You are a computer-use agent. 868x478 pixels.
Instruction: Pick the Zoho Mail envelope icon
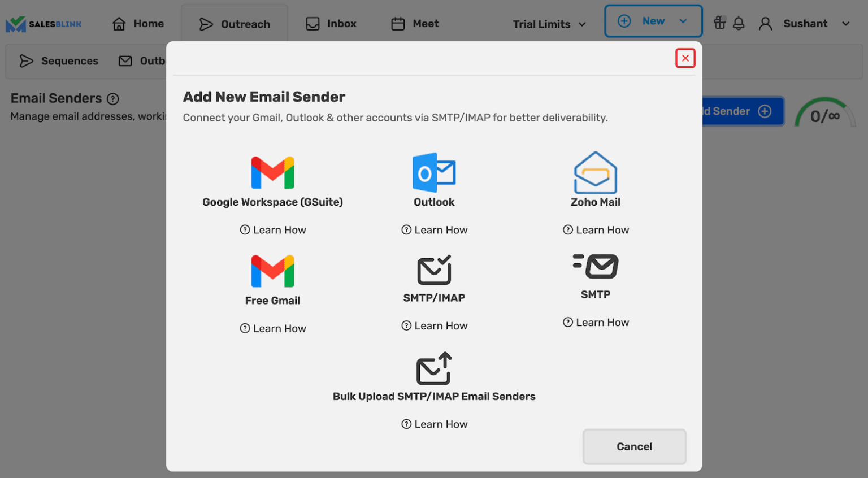(x=595, y=172)
